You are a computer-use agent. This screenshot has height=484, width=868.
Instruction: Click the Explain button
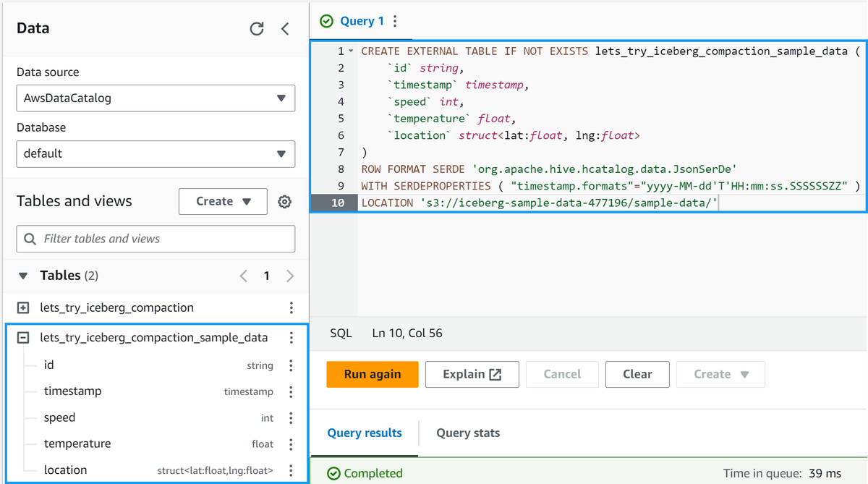[x=472, y=374]
